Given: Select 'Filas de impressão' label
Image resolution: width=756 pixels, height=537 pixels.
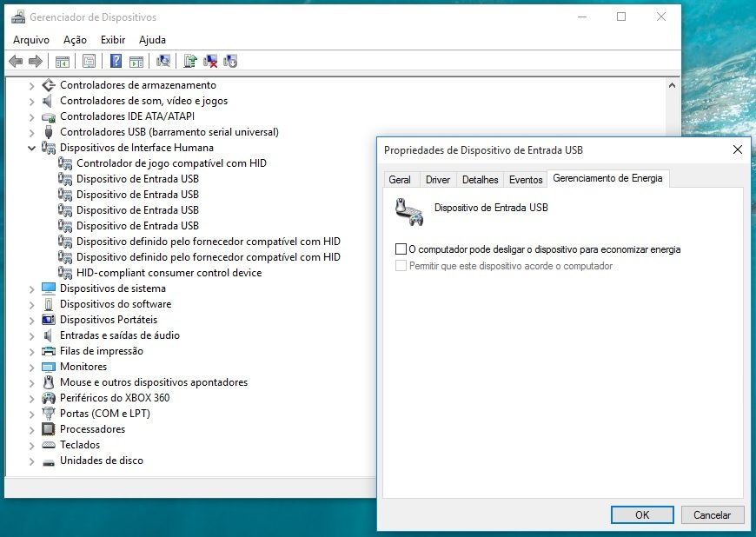Looking at the screenshot, I should click(102, 351).
